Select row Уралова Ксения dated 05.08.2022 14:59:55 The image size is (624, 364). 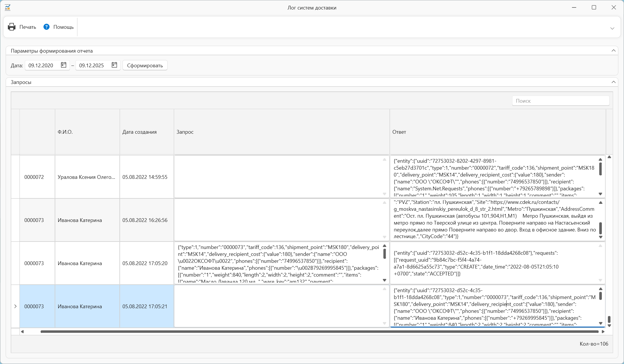(x=86, y=177)
